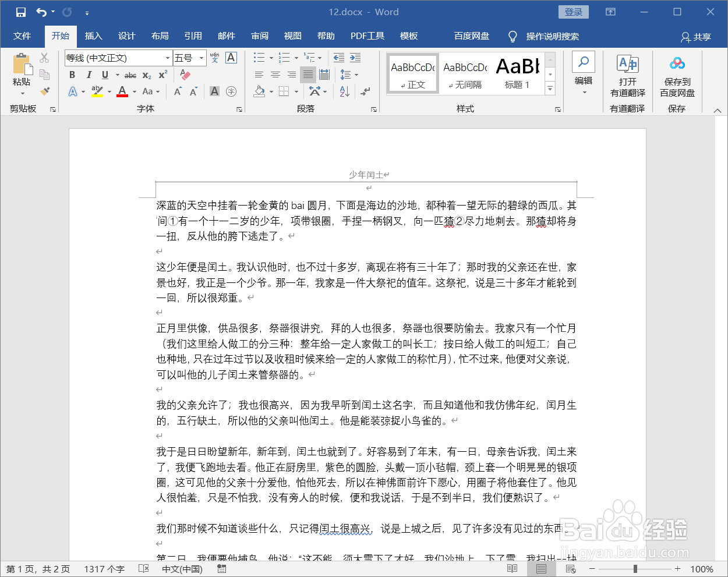728x577 pixels.
Task: Toggle justified alignment
Action: click(x=308, y=75)
